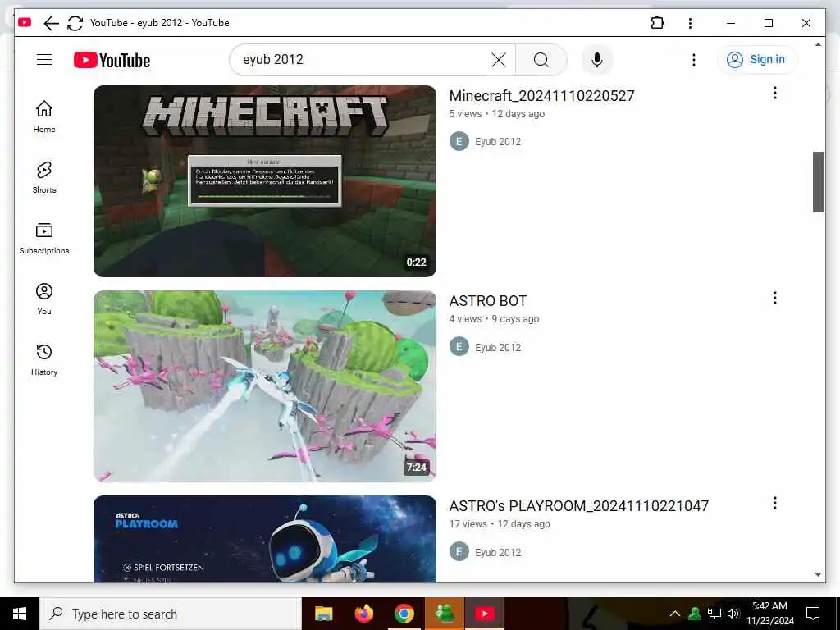Click the channel avatar beside Minecraft video
The width and height of the screenshot is (840, 630).
coord(459,141)
